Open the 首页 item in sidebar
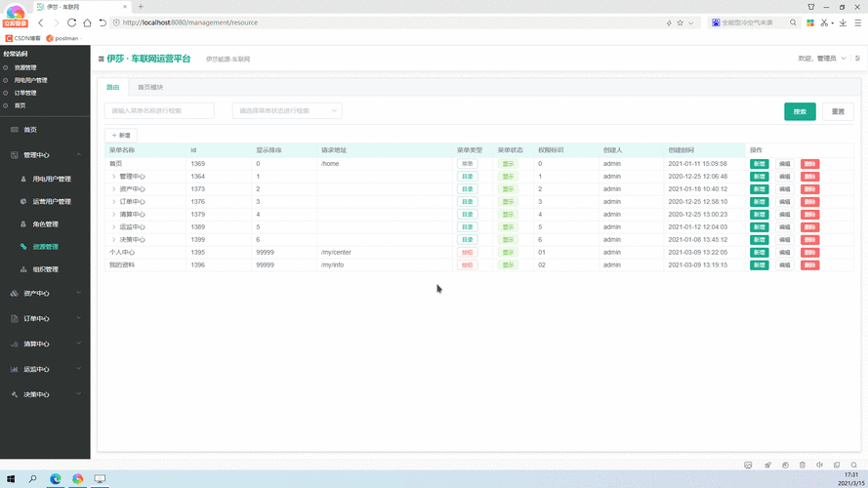868x488 pixels. (30, 130)
